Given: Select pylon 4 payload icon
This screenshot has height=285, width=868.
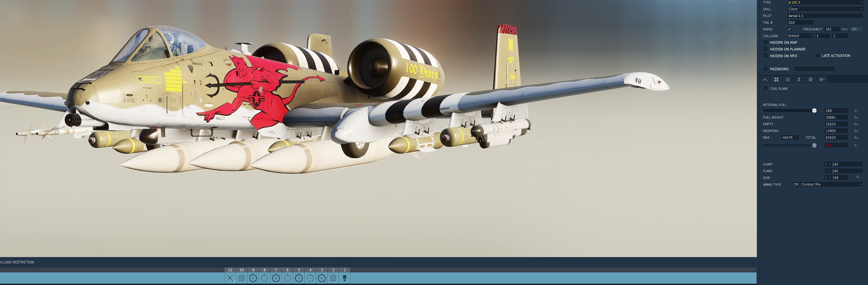Looking at the screenshot, I should [310, 278].
